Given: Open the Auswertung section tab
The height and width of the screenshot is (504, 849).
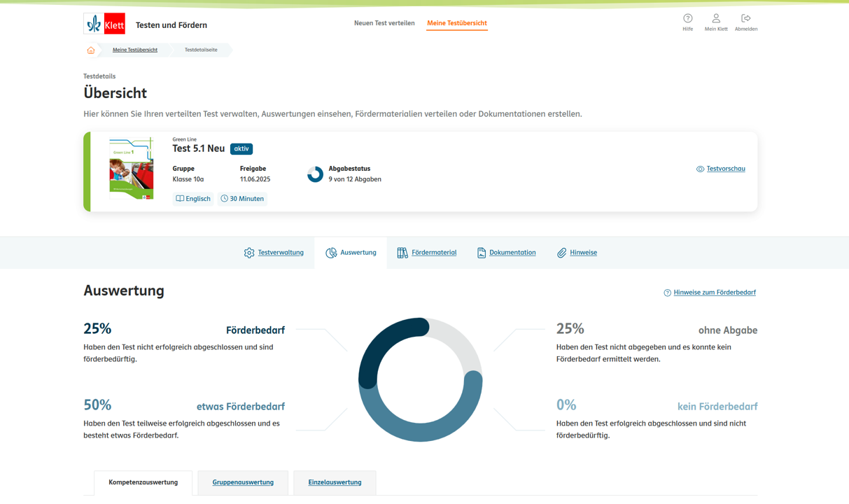Looking at the screenshot, I should pos(351,253).
